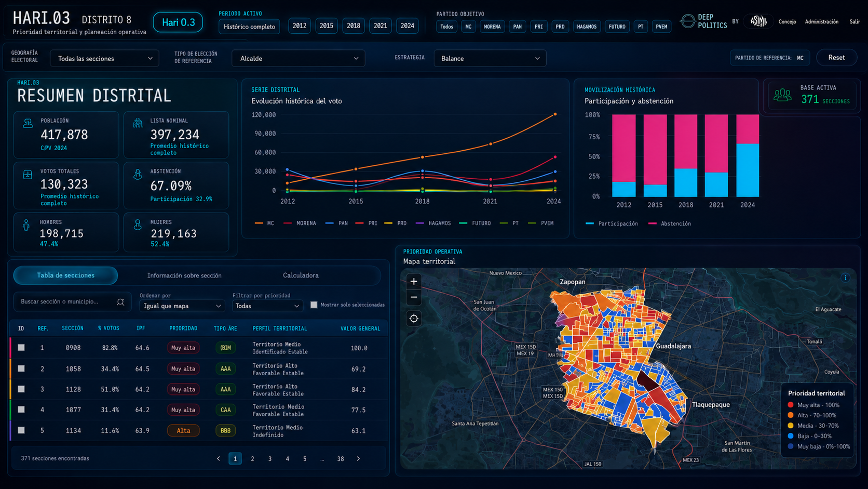
Task: Recenter the map with the locate icon
Action: point(414,319)
